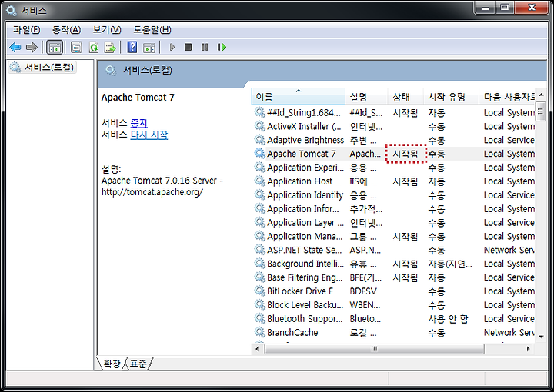Toggle the action pane toolbar icon

(149, 48)
